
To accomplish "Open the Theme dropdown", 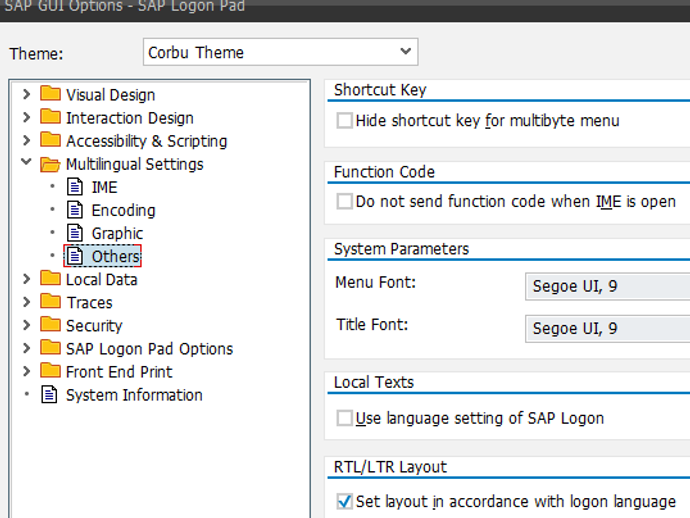I will tap(405, 52).
